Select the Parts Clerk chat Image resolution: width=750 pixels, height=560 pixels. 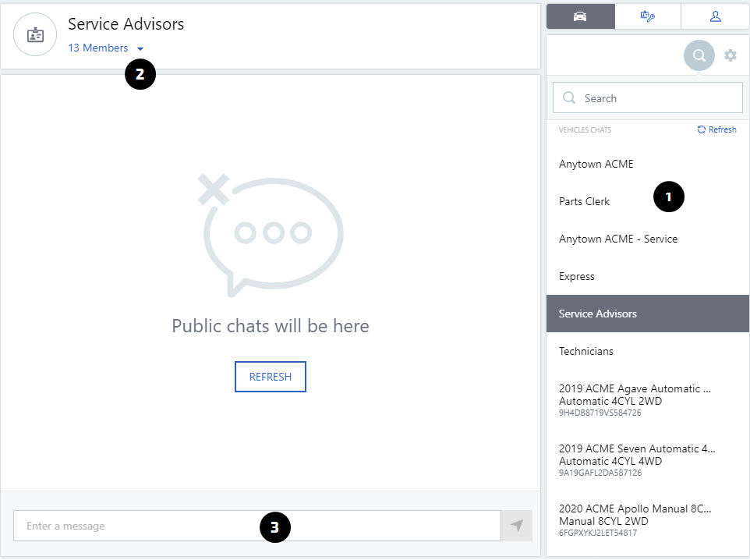point(585,201)
